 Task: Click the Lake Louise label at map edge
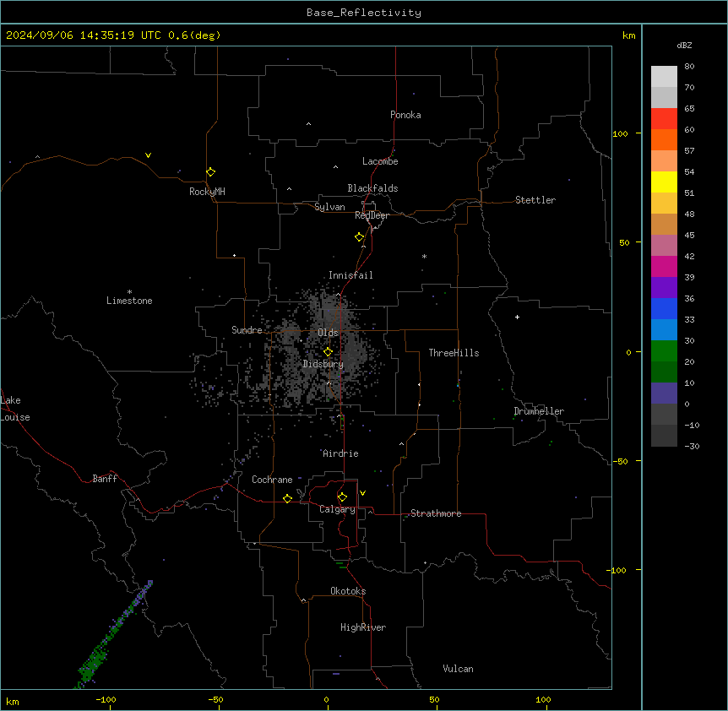coord(15,409)
